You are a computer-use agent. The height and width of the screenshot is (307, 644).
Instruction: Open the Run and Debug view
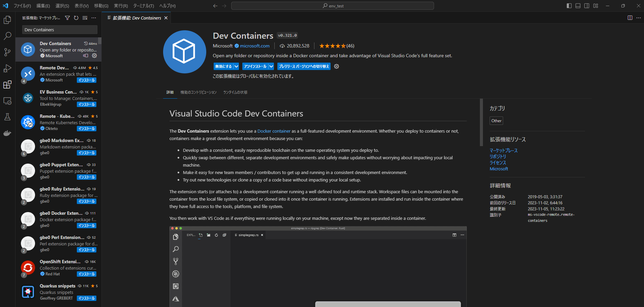[7, 68]
